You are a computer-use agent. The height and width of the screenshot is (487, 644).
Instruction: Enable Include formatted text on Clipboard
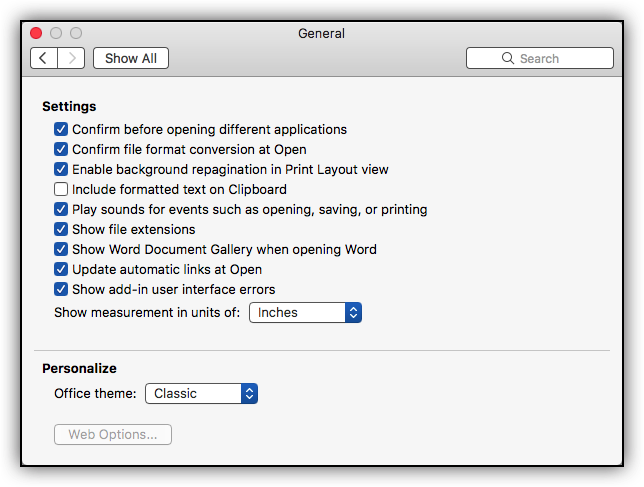coord(61,189)
